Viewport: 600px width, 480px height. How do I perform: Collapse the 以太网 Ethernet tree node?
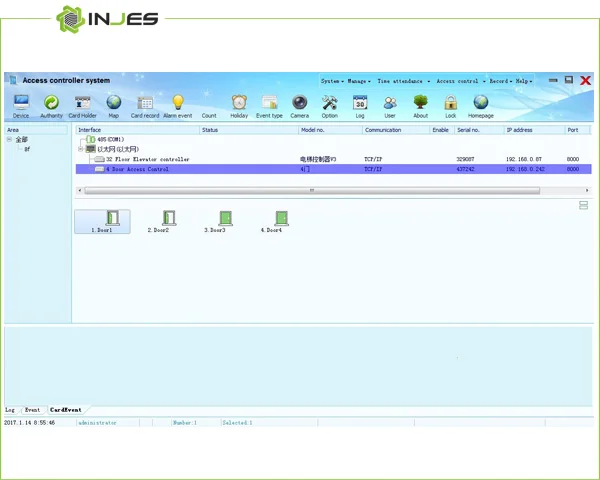tap(82, 149)
